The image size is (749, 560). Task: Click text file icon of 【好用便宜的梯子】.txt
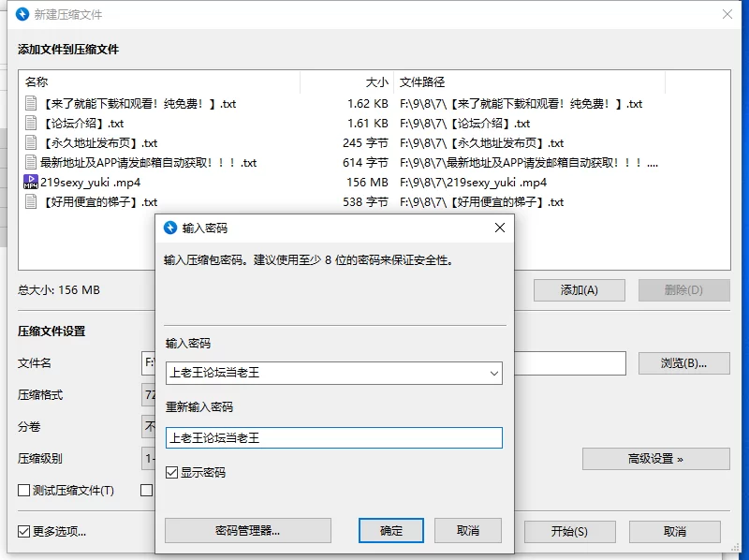31,201
